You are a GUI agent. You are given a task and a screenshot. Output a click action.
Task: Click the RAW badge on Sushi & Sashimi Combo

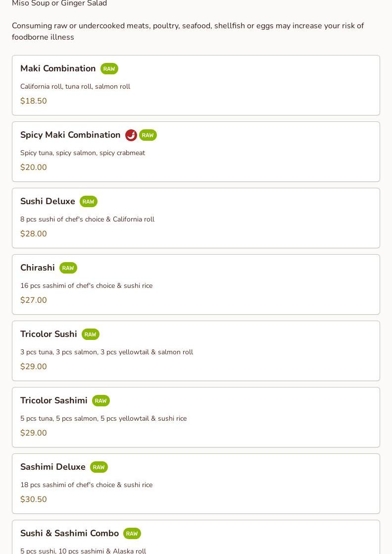pyautogui.click(x=132, y=534)
